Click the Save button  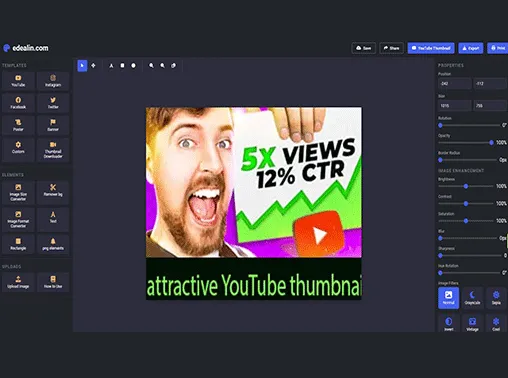coord(364,48)
